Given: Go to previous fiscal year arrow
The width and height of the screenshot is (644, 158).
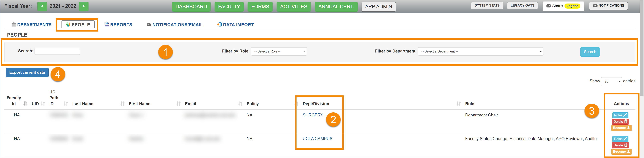Looking at the screenshot, I should 42,6.
